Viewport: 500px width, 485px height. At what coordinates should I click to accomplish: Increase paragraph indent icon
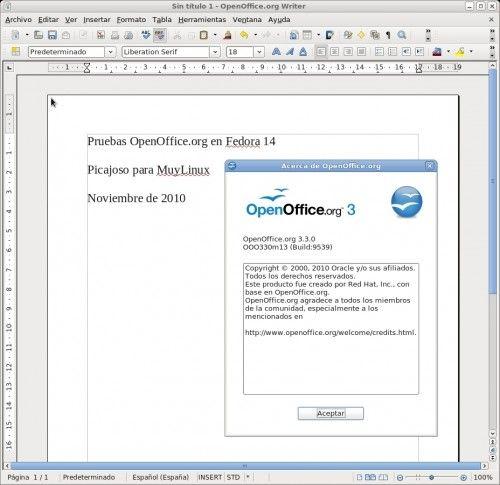(x=419, y=52)
